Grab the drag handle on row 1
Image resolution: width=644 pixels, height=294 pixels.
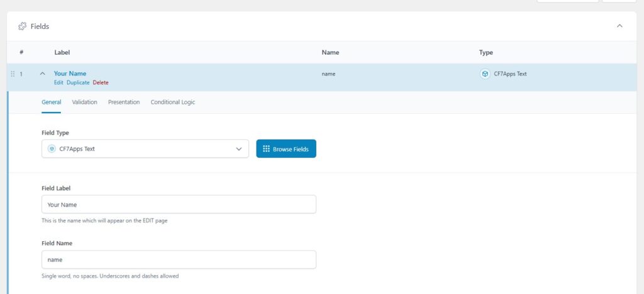[x=13, y=74]
